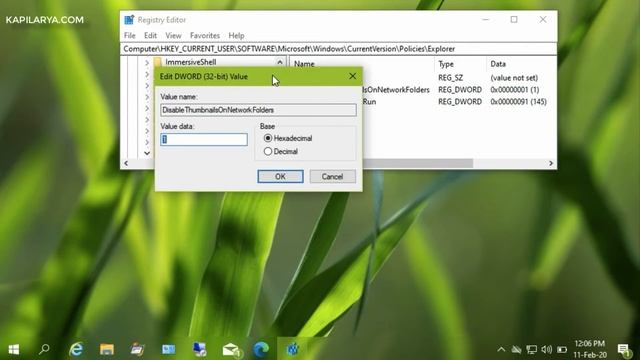
Task: Click the horizontal scrollbar left arrow
Action: [x=126, y=163]
